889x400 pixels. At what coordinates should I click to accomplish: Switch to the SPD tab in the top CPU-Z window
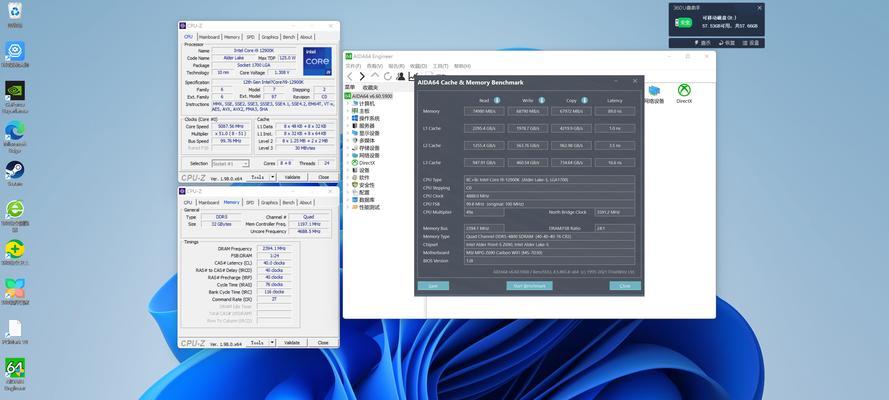(250, 37)
